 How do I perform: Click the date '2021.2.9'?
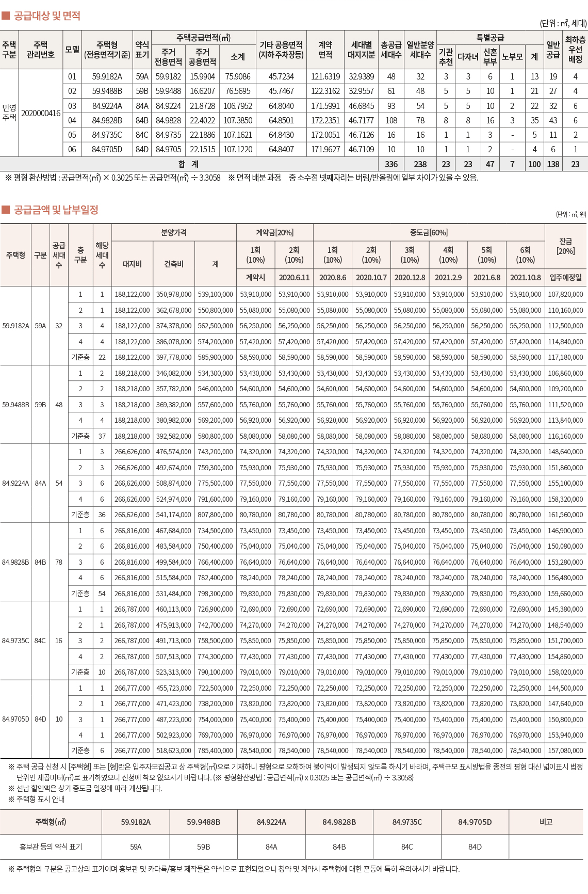click(x=448, y=278)
